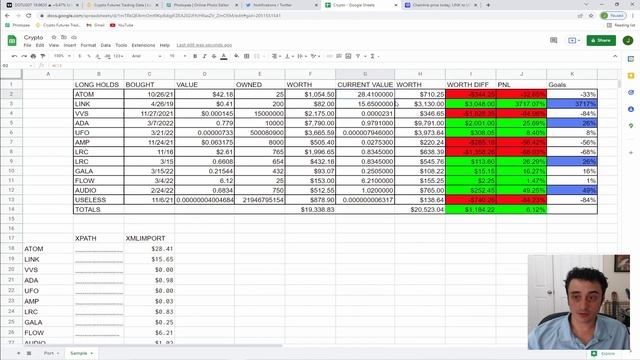Viewport: 640px width, 360px height.
Task: Click the present to meeting icon
Action: coord(573,40)
